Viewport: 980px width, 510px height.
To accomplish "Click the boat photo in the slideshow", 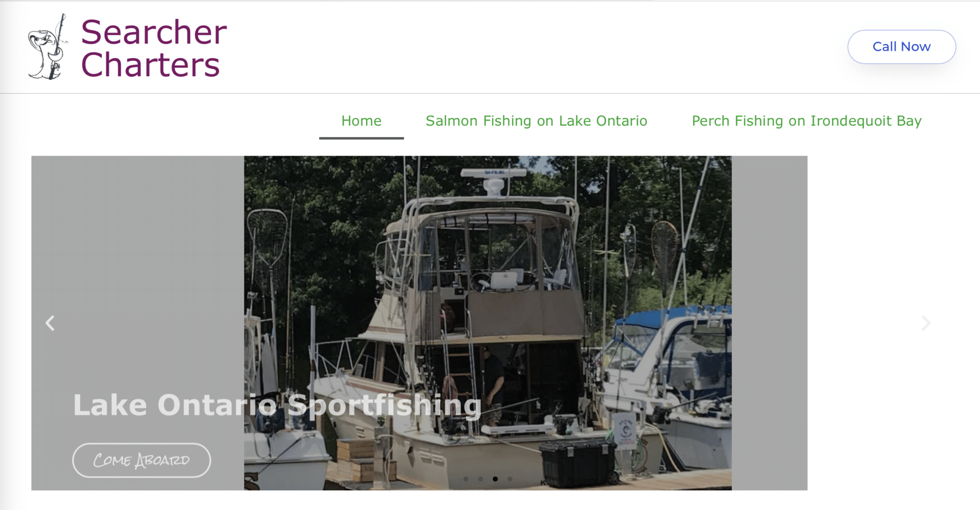I will tap(488, 323).
